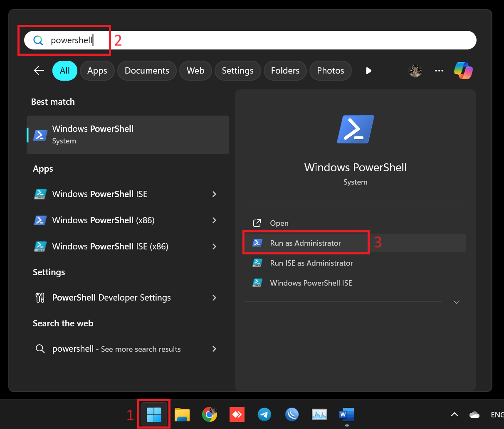Click the Developer Settings tools icon
Image resolution: width=504 pixels, height=429 pixels.
click(40, 298)
